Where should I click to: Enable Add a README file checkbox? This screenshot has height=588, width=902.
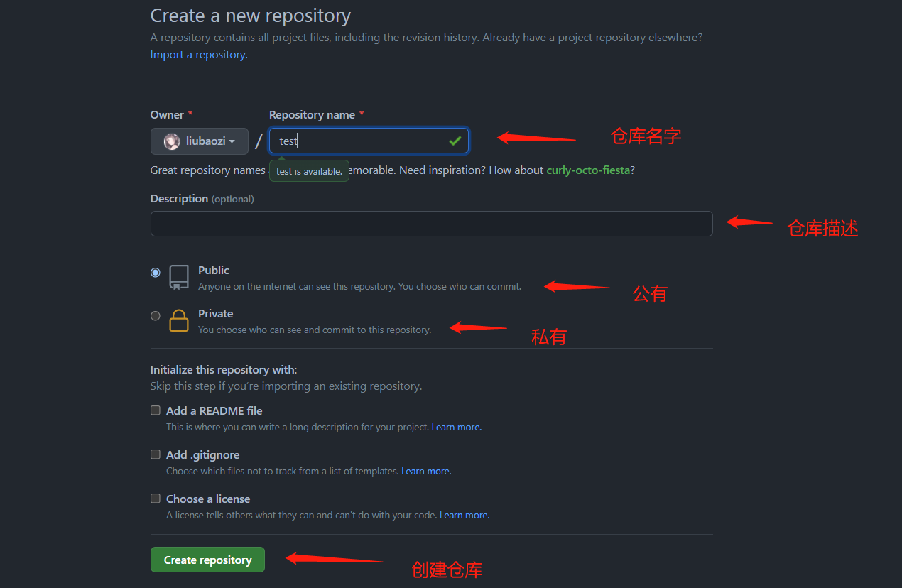[156, 410]
